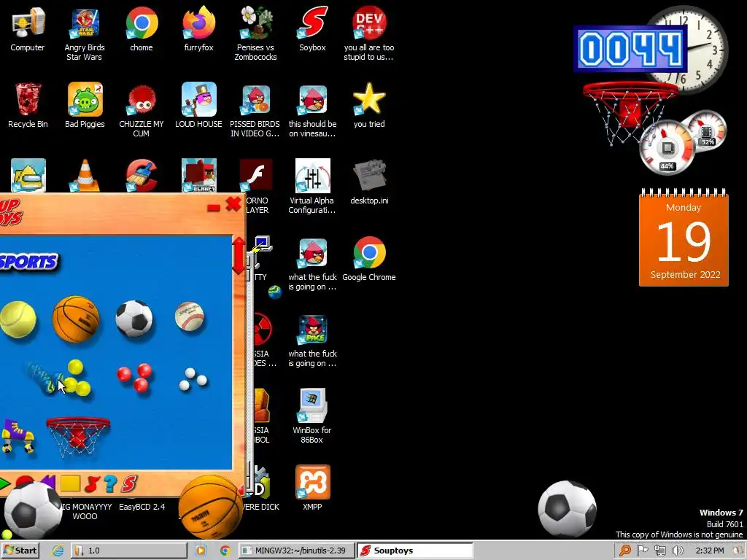Open Souptoys help question mark
Image resolution: width=747 pixels, height=560 pixels.
[110, 484]
